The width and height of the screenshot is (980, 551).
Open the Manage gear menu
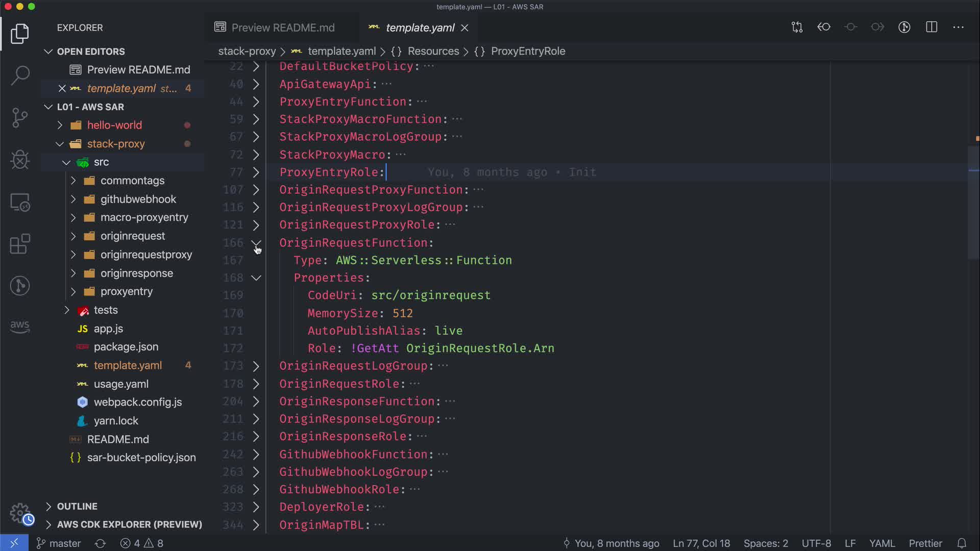coord(21,513)
